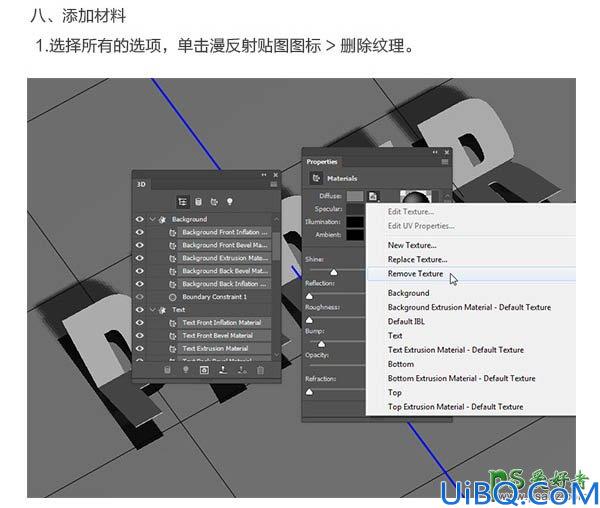Choose New Texture... from menu
The width and height of the screenshot is (600, 508).
pyautogui.click(x=412, y=245)
